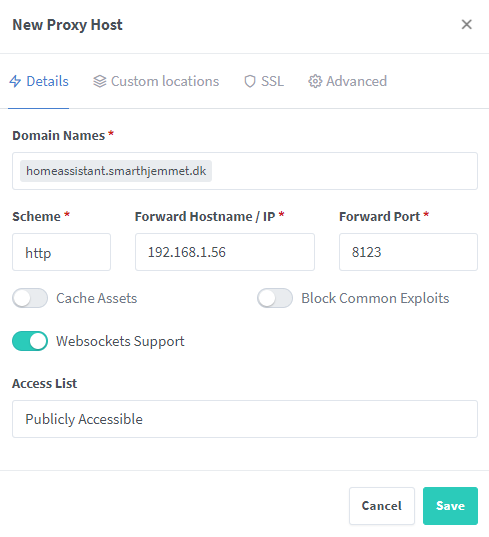Screen dimensions: 489x537
Task: Enable the Cache Assets toggle
Action: coord(30,298)
